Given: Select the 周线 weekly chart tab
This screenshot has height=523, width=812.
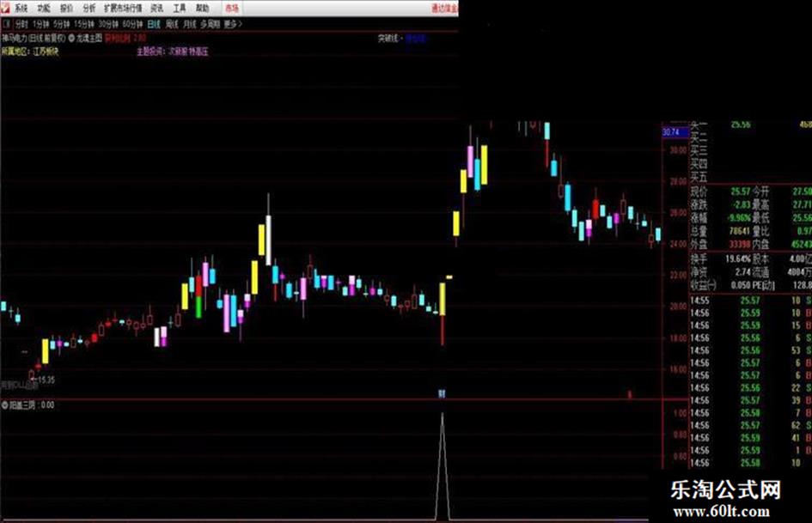Looking at the screenshot, I should 171,24.
